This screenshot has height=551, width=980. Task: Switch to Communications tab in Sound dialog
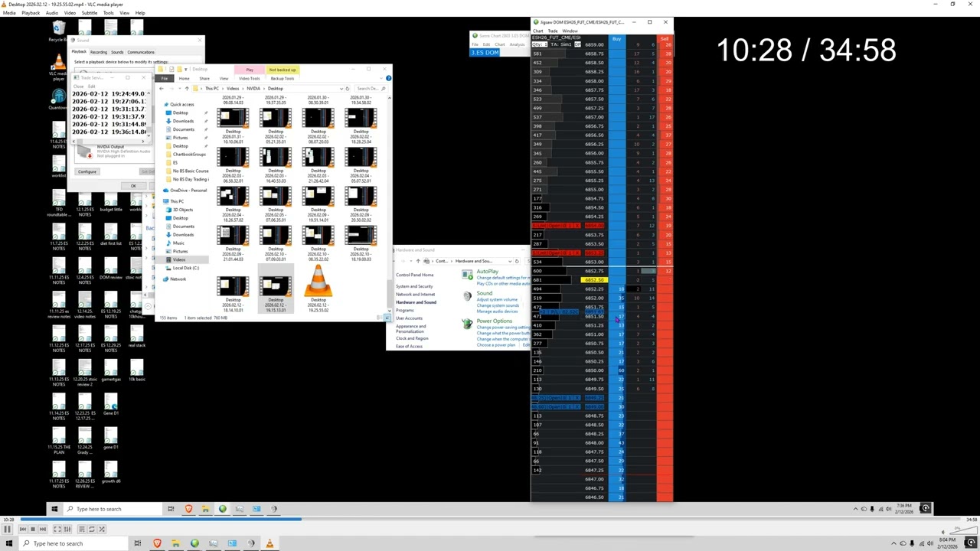point(141,52)
